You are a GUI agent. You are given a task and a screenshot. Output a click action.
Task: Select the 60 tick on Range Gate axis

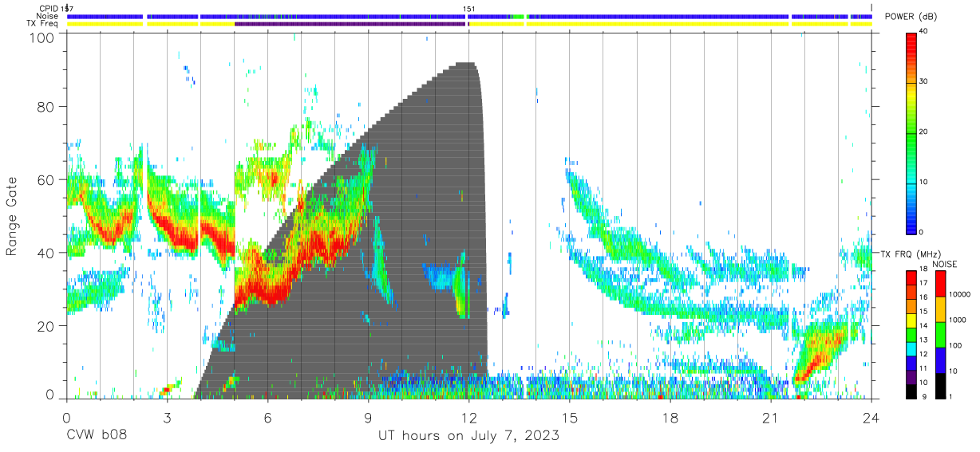click(46, 179)
